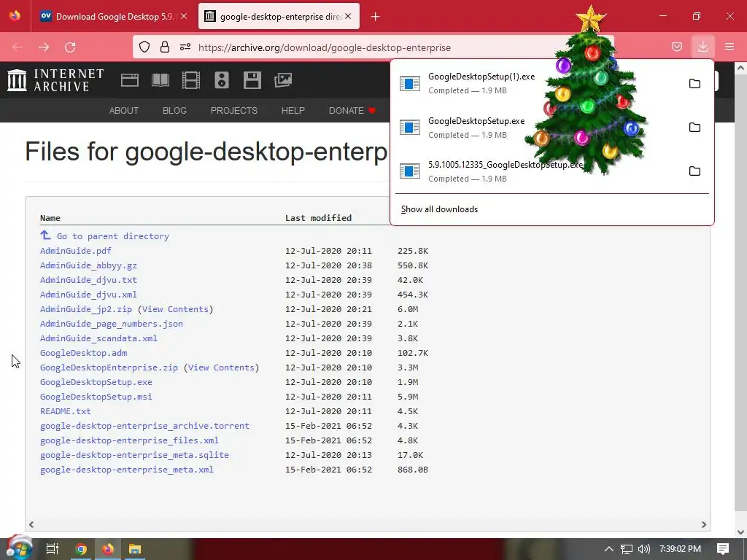Image resolution: width=747 pixels, height=560 pixels.
Task: Close the Download Google Desktop 5.9 tab
Action: (x=184, y=16)
